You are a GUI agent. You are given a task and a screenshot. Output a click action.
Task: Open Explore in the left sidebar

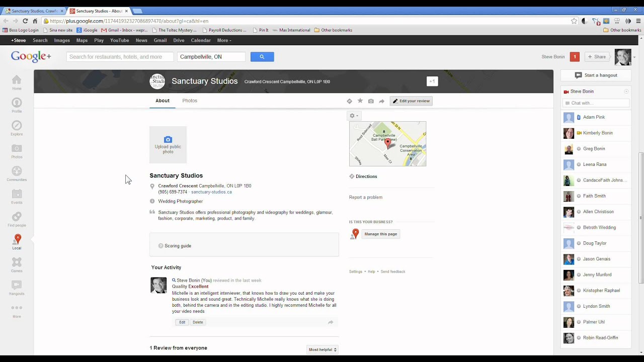coord(17,128)
